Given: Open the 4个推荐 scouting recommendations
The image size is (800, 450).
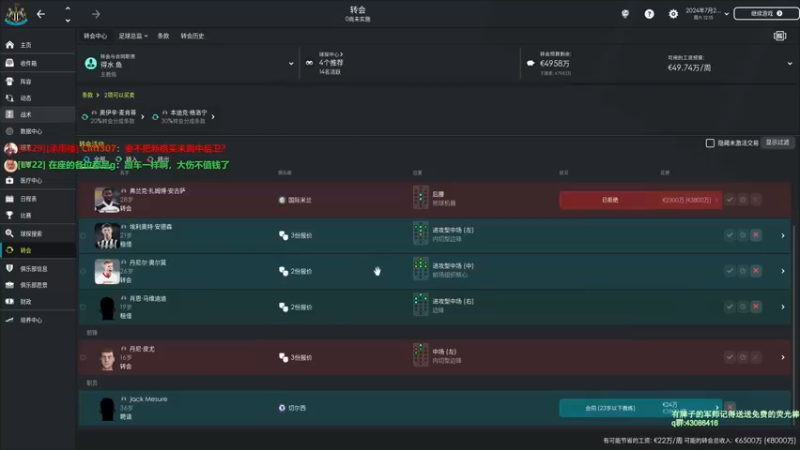Looking at the screenshot, I should (x=331, y=63).
